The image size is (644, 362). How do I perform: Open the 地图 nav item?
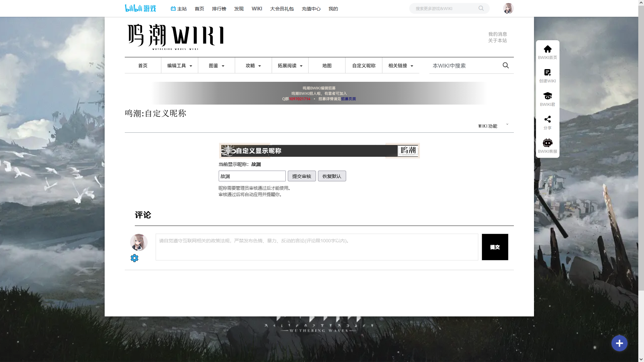[x=327, y=66]
